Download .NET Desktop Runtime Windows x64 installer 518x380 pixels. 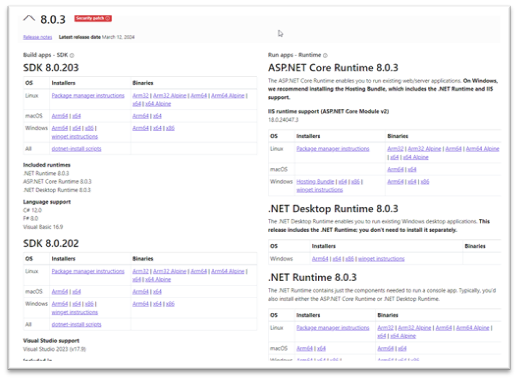(337, 259)
